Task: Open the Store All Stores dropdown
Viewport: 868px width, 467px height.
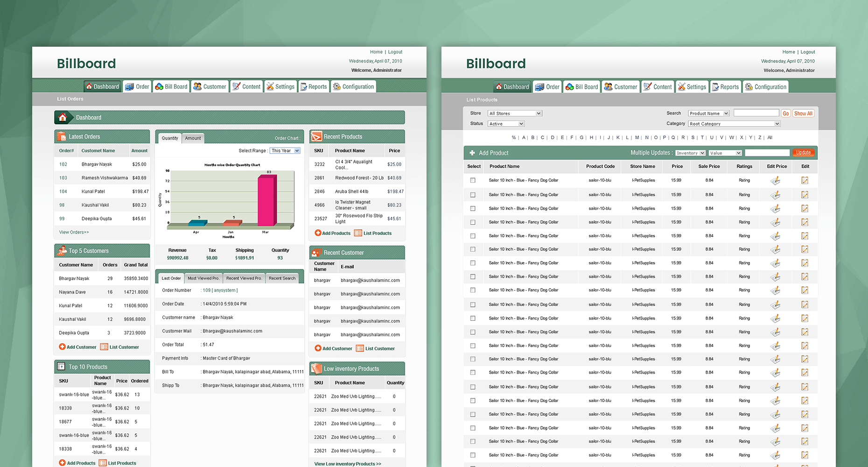Action: 515,113
